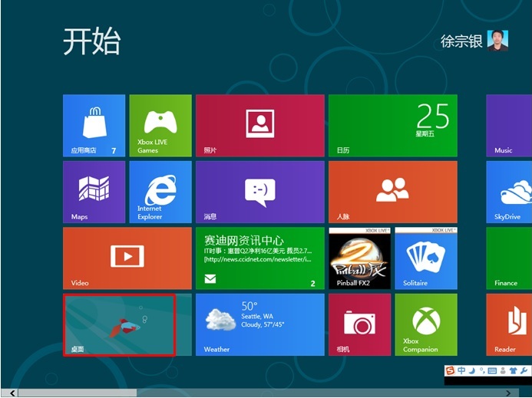Screen dimensions: 532x398
Task: Open the SkyDrive tile
Action: point(509,192)
